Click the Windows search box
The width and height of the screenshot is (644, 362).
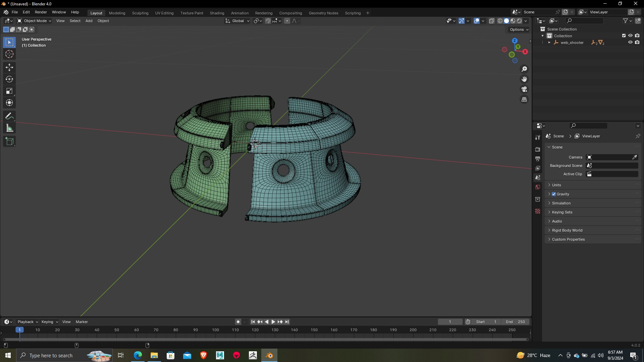64,356
